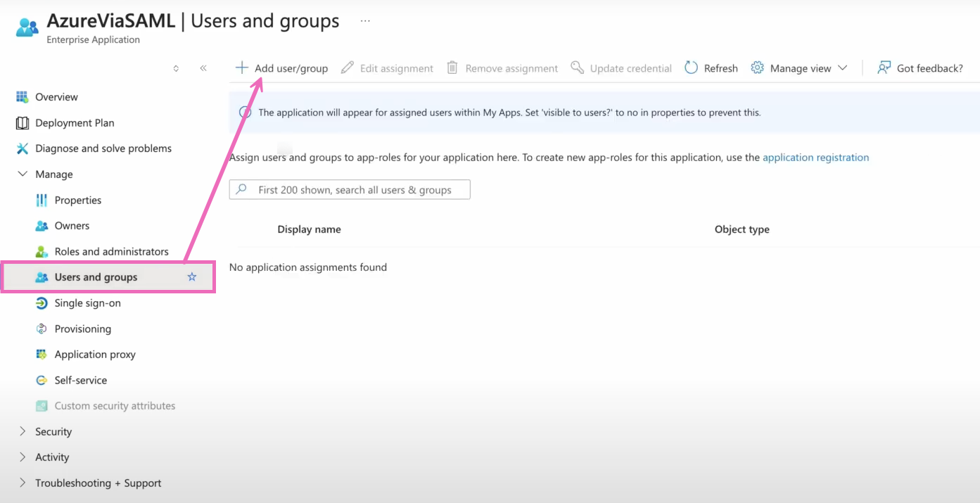Select Owners menu item
Image resolution: width=980 pixels, height=503 pixels.
tap(72, 226)
